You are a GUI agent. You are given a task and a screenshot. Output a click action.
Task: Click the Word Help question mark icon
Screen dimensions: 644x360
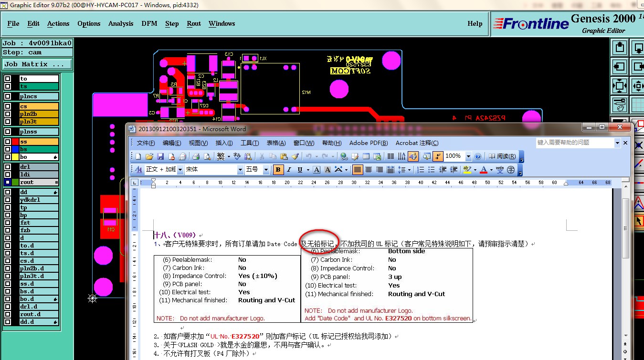click(478, 156)
